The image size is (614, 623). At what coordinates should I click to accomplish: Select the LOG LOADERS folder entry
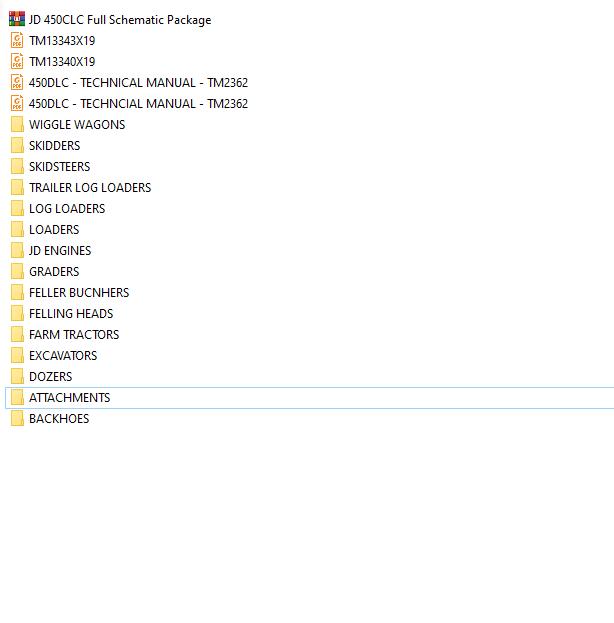[x=67, y=209]
